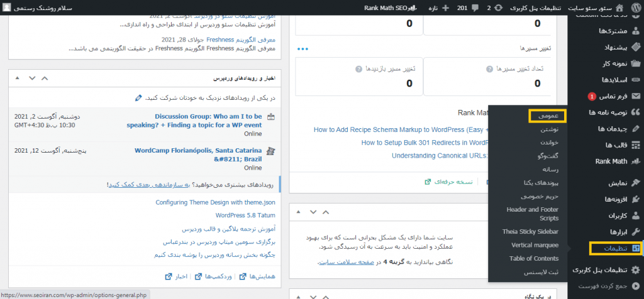Screen dimensions: 644x299
Task: Click the pencil icon to edit event location
Action: pos(138,98)
